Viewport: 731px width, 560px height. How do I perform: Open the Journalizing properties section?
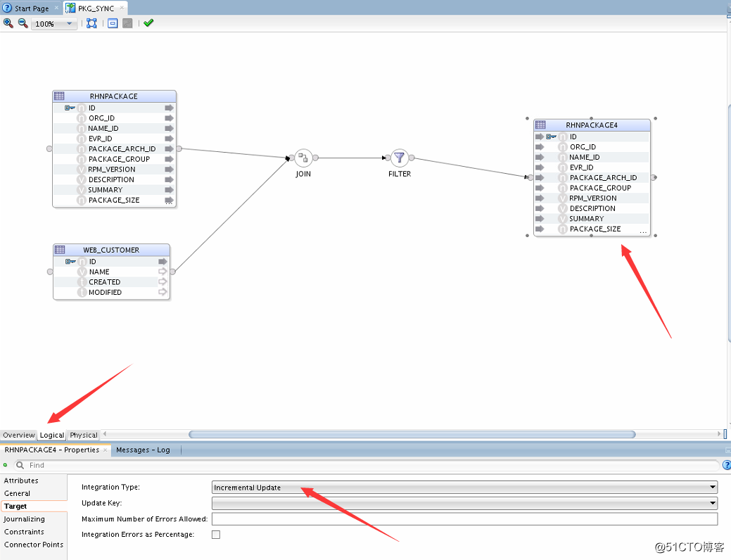click(24, 519)
